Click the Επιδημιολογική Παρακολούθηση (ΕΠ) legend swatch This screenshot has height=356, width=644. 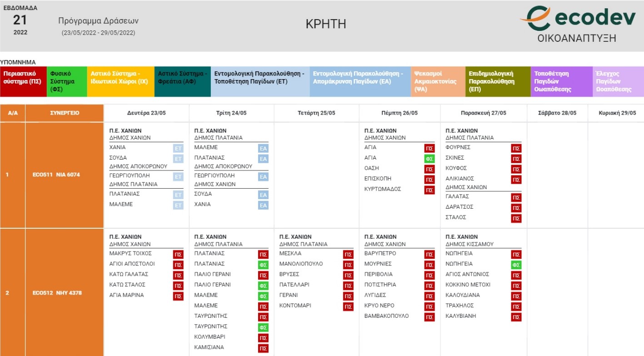tap(498, 81)
